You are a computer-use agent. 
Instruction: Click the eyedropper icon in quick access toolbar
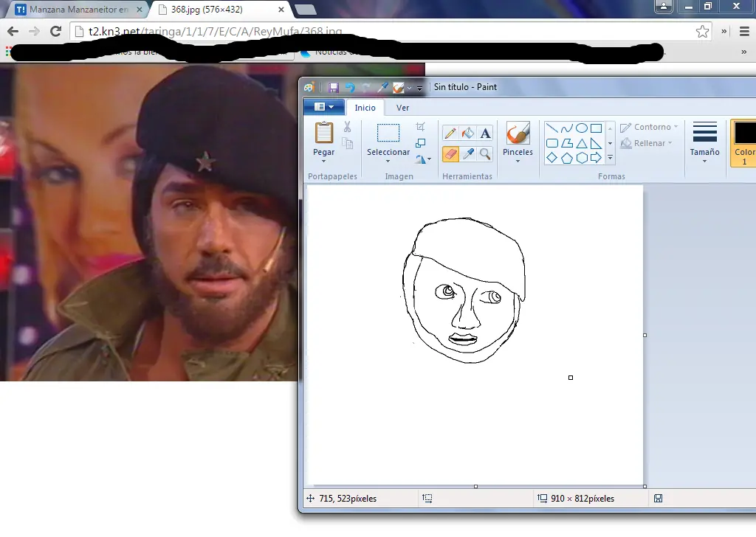click(x=383, y=88)
